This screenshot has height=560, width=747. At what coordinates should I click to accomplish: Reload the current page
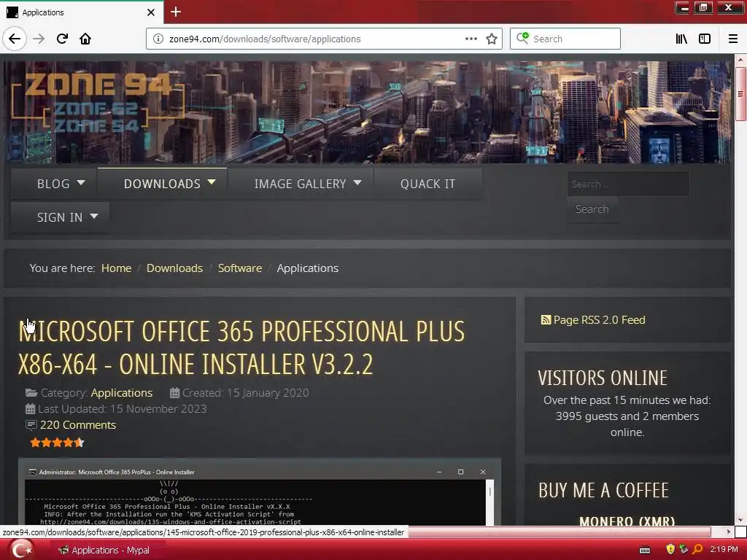pyautogui.click(x=62, y=39)
